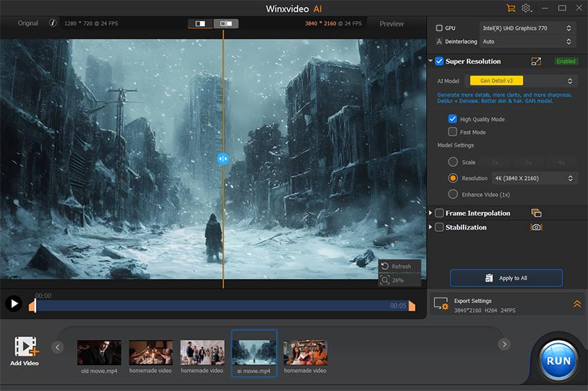Select Enhance Video (1x) radio button

(x=452, y=194)
